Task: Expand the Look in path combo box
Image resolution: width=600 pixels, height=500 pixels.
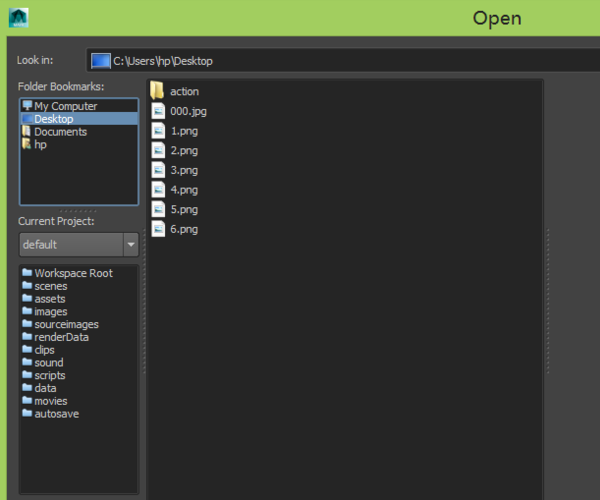Action: point(340,61)
